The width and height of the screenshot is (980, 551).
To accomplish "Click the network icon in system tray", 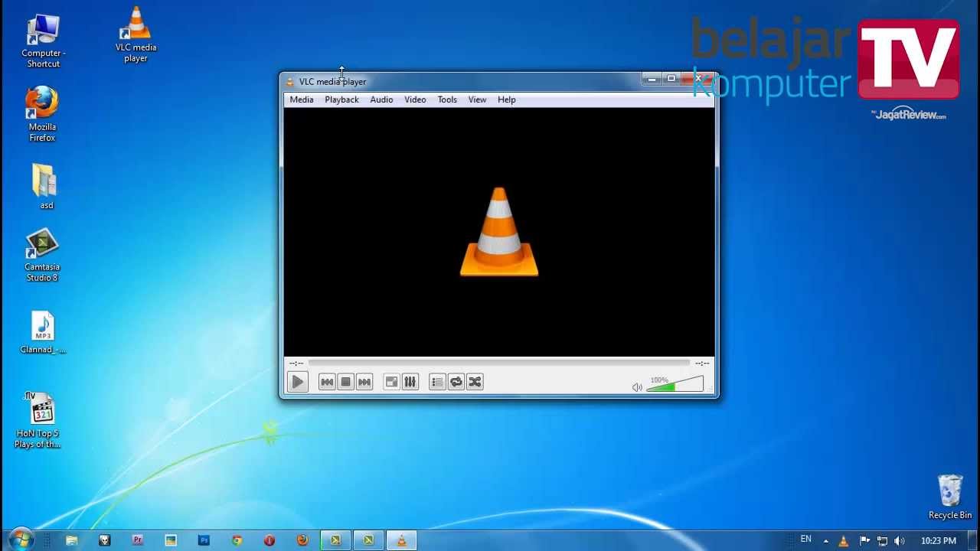I will (x=882, y=541).
